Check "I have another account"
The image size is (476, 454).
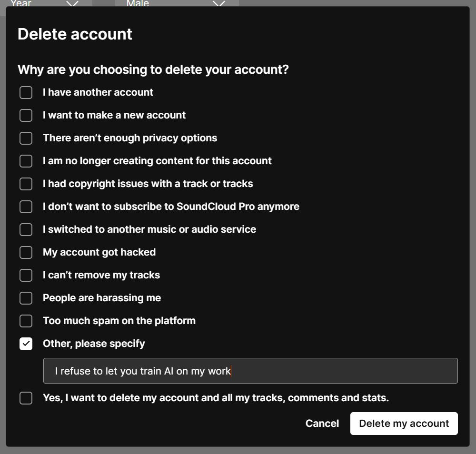(x=26, y=92)
